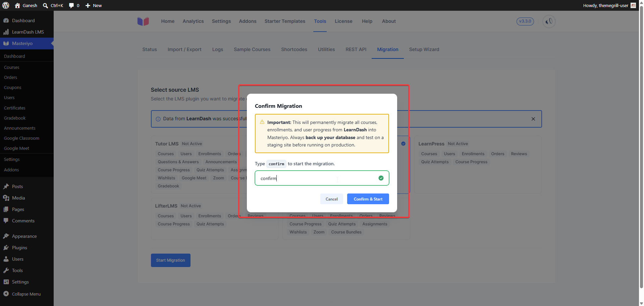Select the LearnPress source card

(x=478, y=165)
